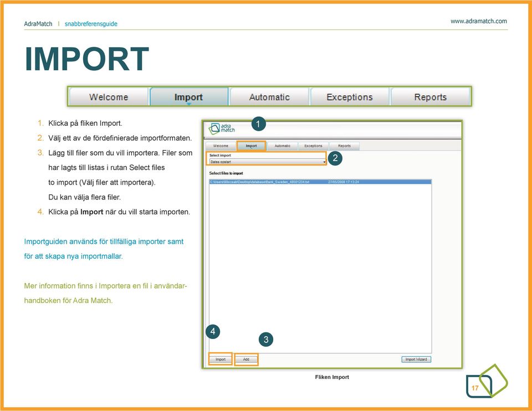Open Exceptions in the large tab banner

click(x=350, y=97)
